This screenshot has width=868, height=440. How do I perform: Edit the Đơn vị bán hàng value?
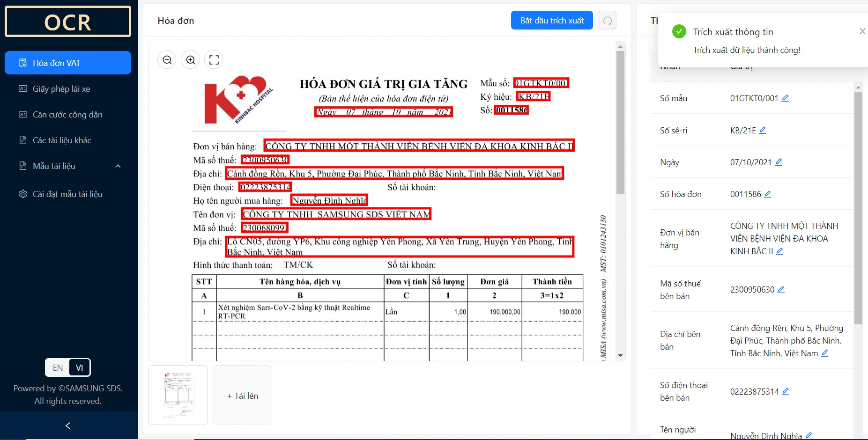[x=779, y=251]
